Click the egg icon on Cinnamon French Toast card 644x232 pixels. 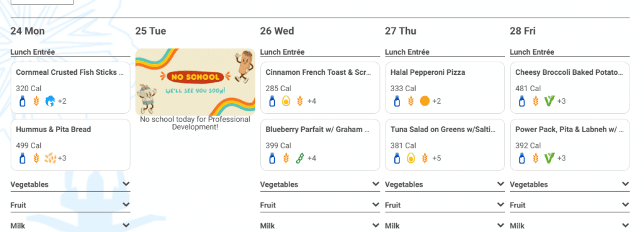(286, 101)
